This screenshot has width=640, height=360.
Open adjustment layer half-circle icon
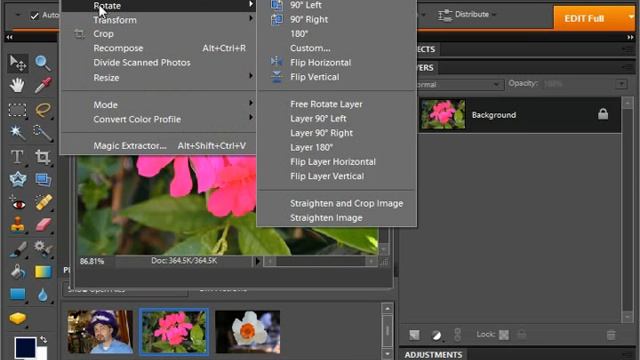tap(436, 336)
